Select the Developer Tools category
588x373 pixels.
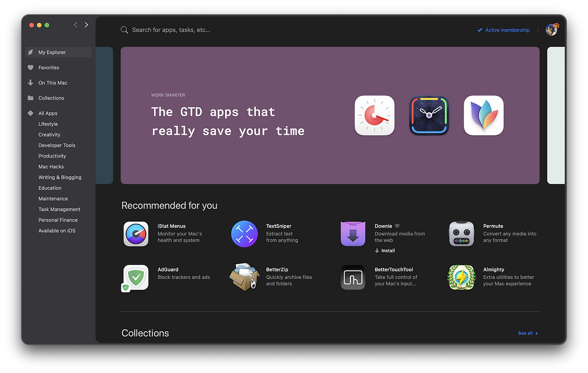point(57,145)
